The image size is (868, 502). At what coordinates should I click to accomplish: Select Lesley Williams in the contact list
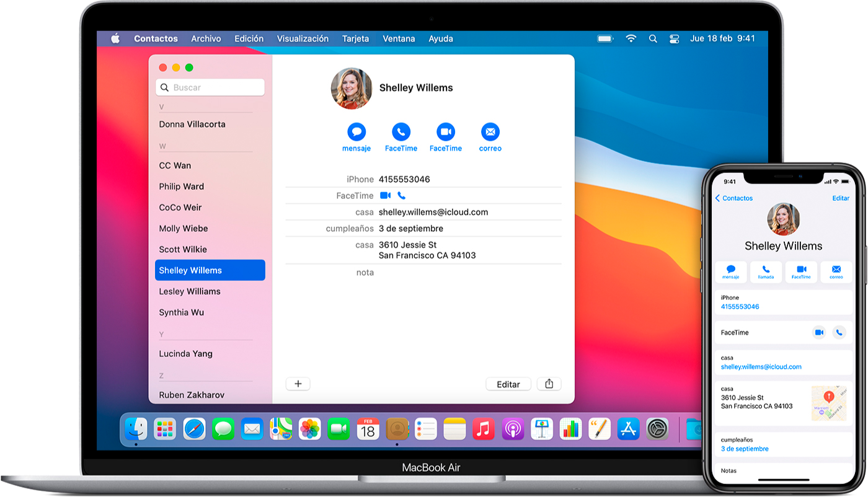190,291
